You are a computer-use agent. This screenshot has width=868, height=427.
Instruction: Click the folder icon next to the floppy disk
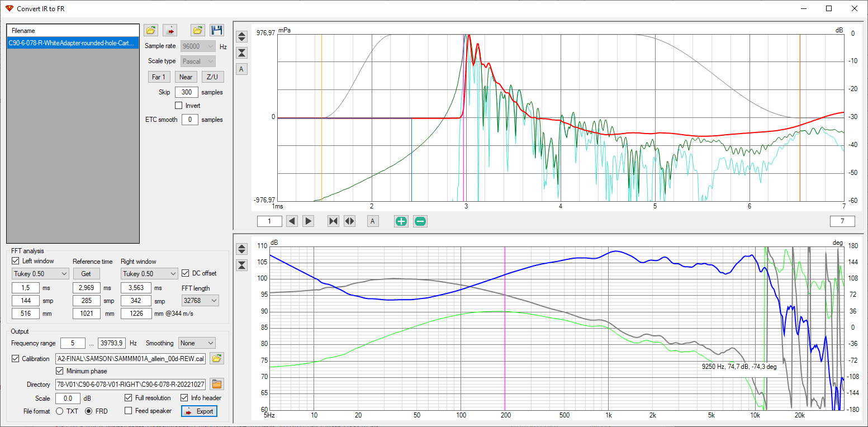(x=197, y=30)
